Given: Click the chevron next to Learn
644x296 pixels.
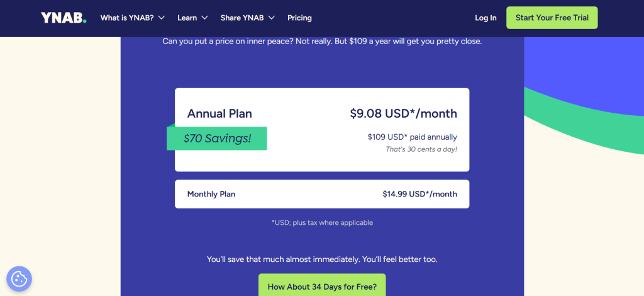Looking at the screenshot, I should pos(208,18).
